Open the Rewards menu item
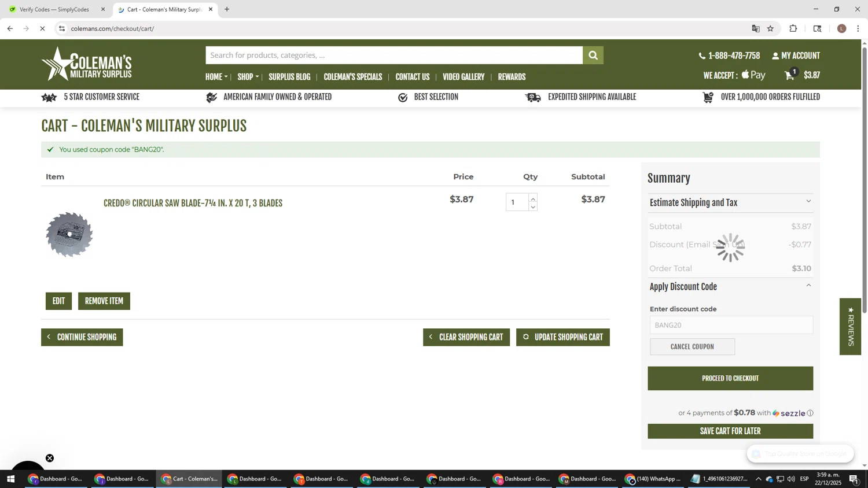868x488 pixels. coord(512,77)
